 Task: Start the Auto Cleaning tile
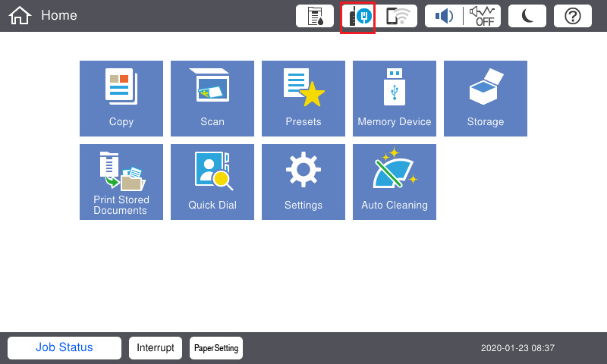pyautogui.click(x=395, y=182)
